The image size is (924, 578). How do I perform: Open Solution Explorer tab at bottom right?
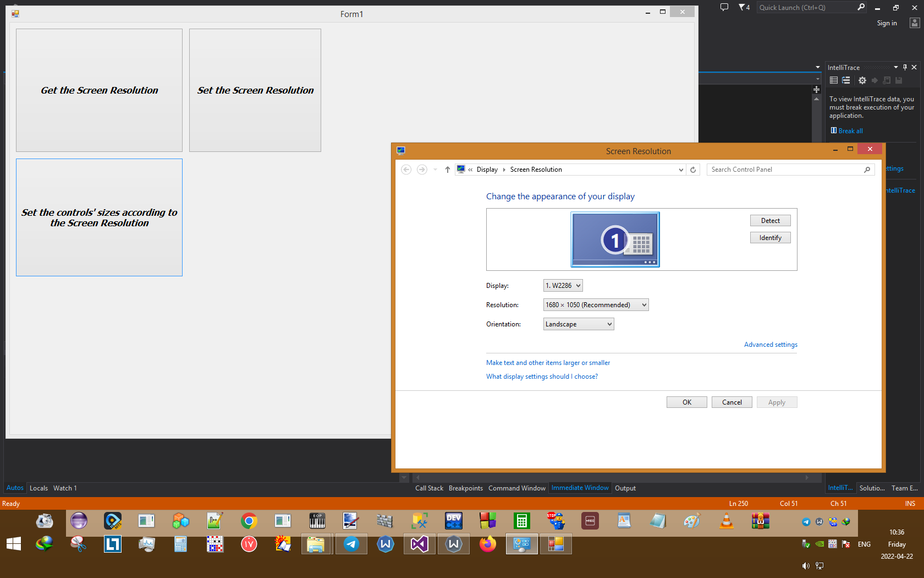point(872,488)
